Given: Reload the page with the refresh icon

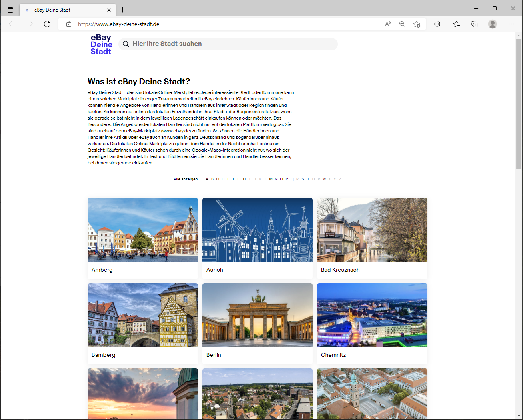Looking at the screenshot, I should [x=47, y=24].
